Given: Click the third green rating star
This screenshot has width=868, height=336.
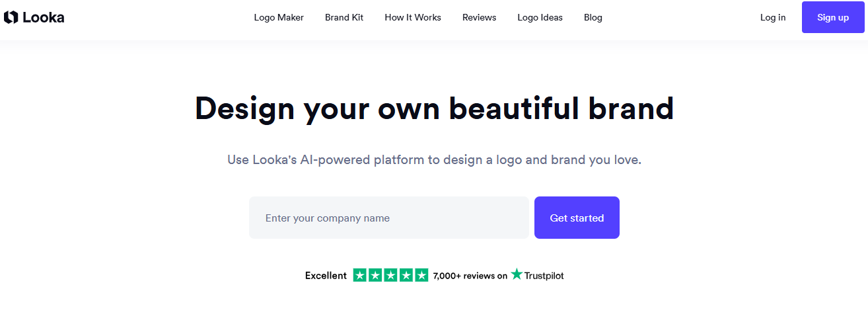Looking at the screenshot, I should pyautogui.click(x=390, y=275).
